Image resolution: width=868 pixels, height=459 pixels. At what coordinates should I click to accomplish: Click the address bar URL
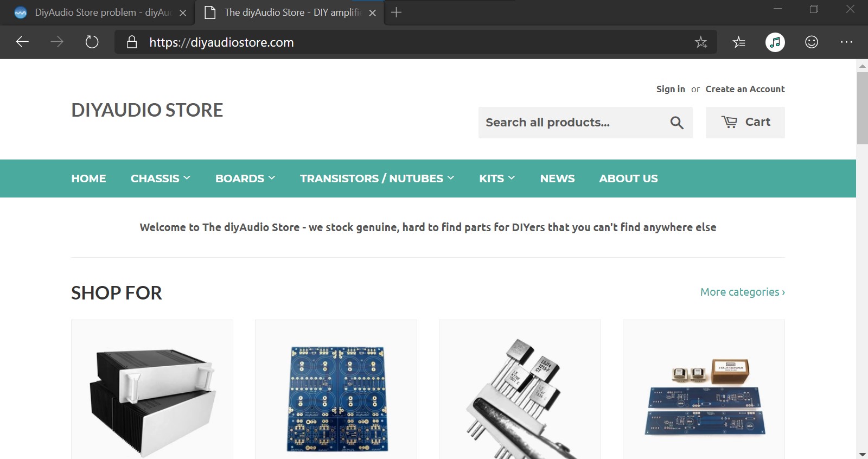pyautogui.click(x=221, y=42)
